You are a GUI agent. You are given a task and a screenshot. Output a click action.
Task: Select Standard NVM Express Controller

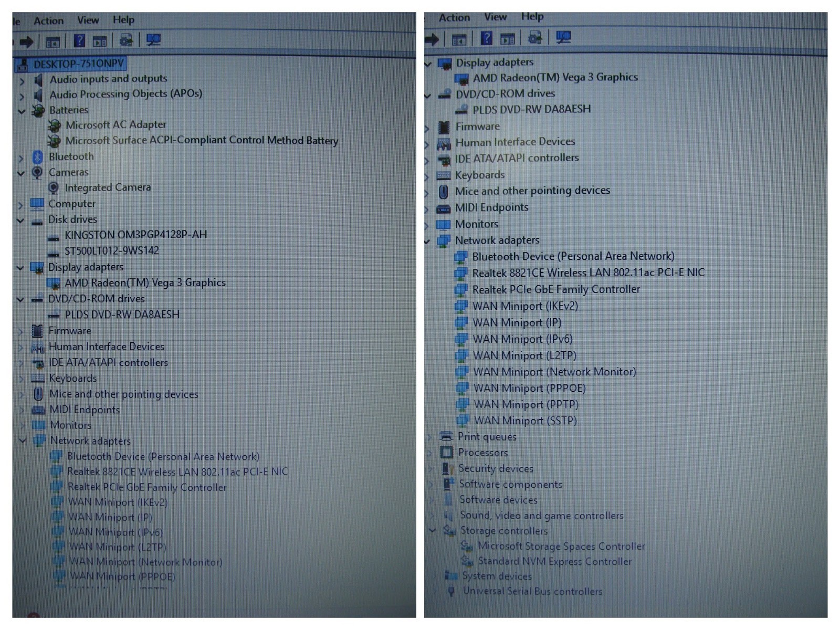click(x=555, y=562)
